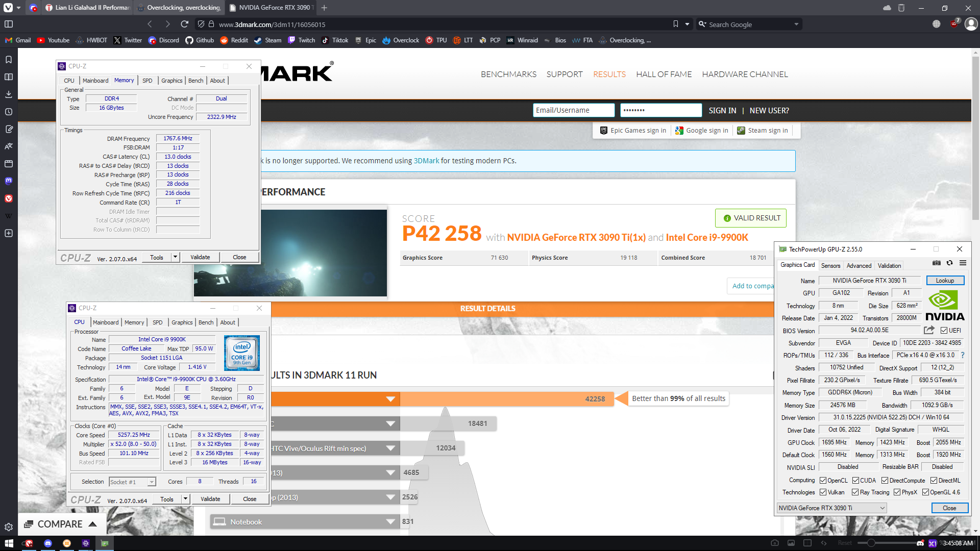Open the Vivaldi menu logo icon
The width and height of the screenshot is (980, 551).
8,8
